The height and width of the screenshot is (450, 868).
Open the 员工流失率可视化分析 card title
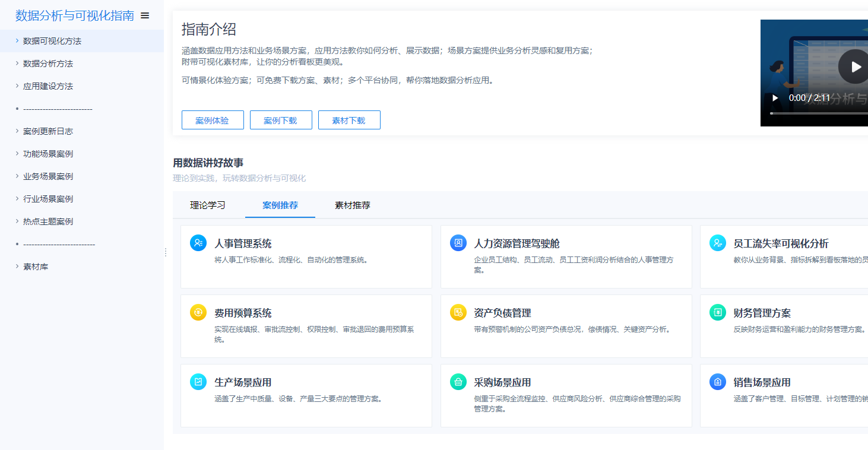(781, 243)
